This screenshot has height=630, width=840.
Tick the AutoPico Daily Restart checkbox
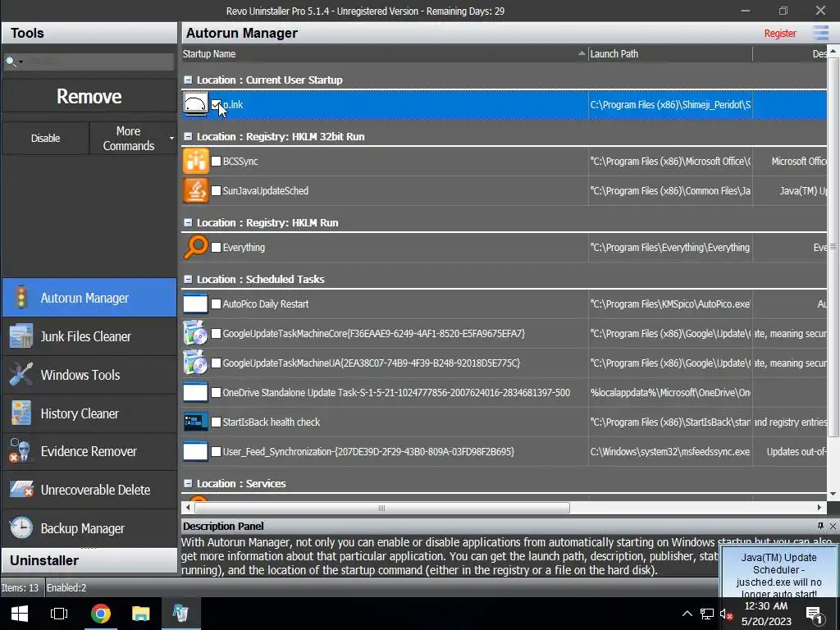[216, 304]
